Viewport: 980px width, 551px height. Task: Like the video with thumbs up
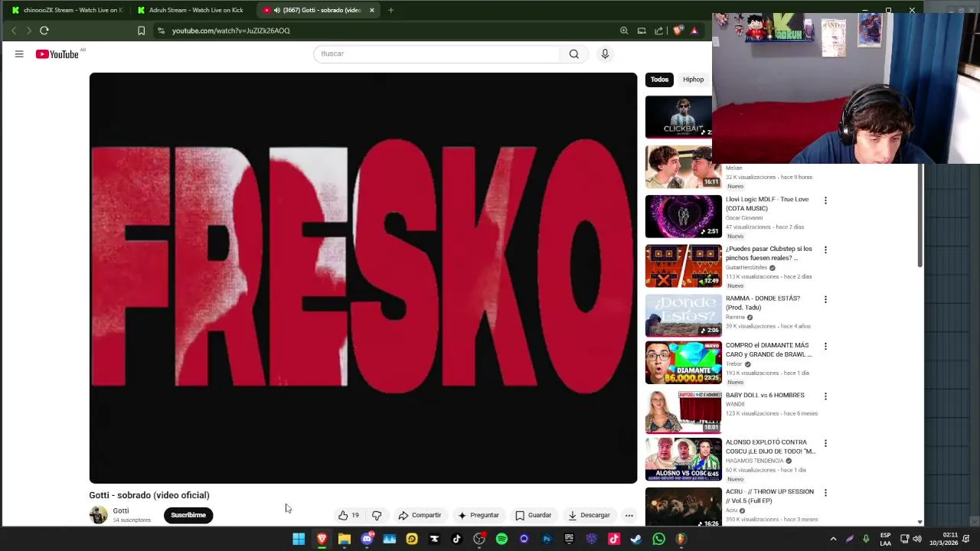click(348, 515)
